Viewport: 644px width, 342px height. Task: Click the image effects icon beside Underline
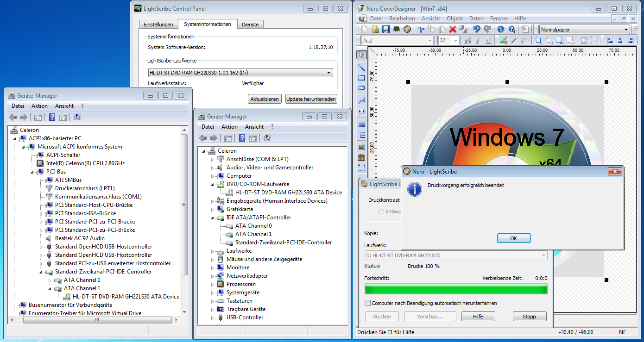(504, 40)
